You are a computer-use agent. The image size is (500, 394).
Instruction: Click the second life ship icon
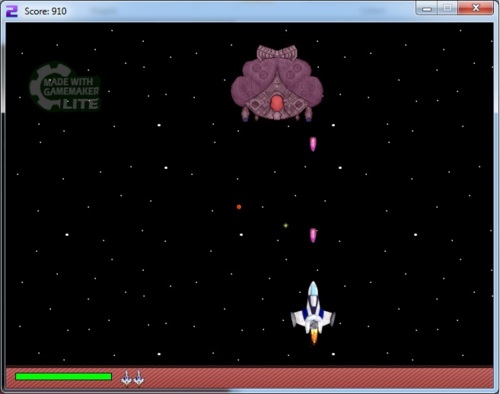click(139, 378)
